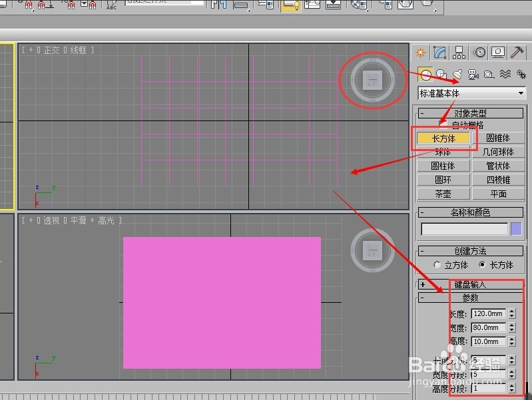This screenshot has height=400, width=532.
Task: Click the 宽度分段 spinner arrows
Action: tap(512, 374)
